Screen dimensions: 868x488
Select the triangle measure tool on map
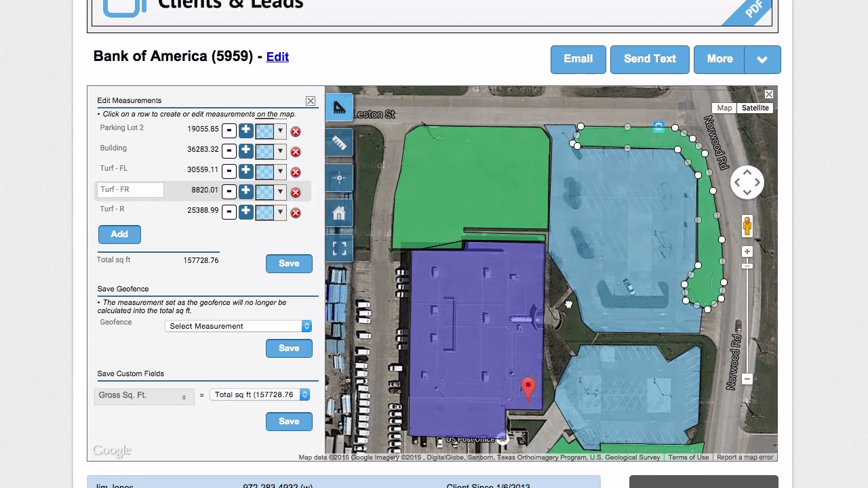[x=339, y=108]
